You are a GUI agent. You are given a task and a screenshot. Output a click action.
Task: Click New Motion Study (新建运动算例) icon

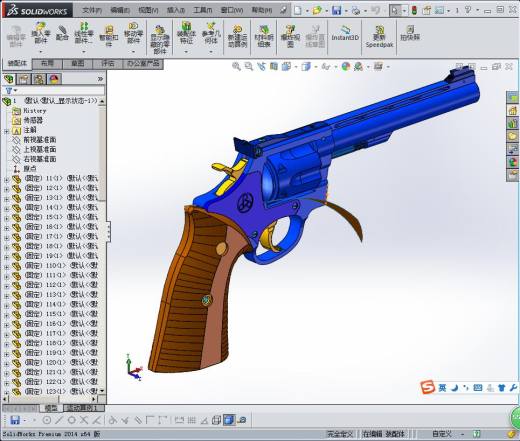tap(237, 36)
